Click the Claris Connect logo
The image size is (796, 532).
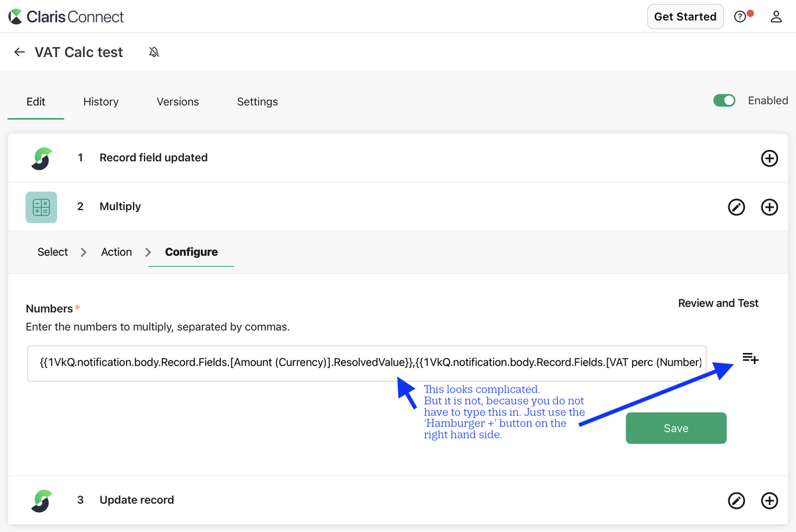66,17
